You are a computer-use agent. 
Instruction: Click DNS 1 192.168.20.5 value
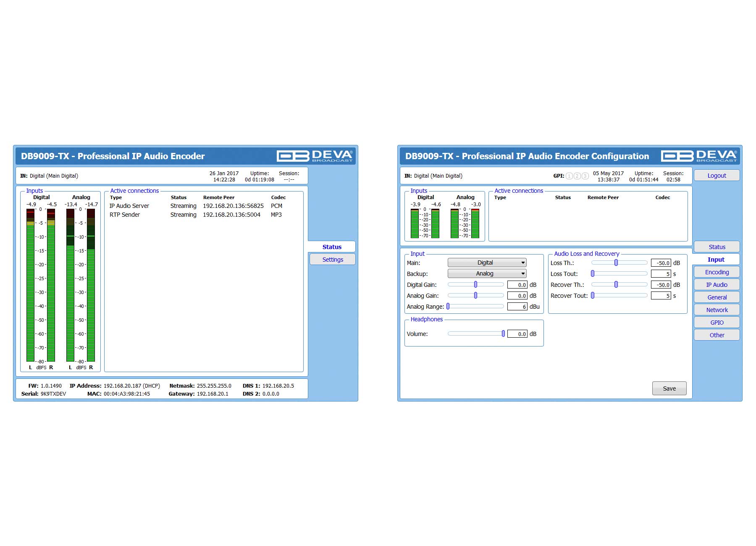[x=278, y=386]
